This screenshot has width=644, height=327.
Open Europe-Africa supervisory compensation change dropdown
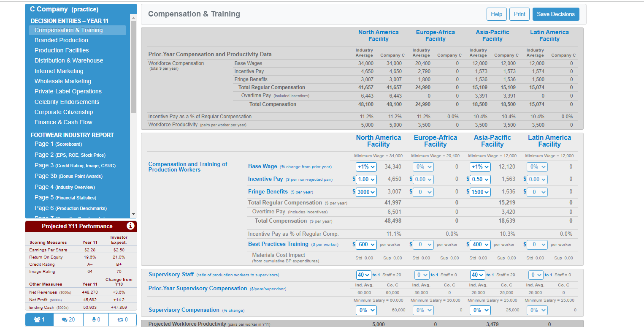point(423,310)
